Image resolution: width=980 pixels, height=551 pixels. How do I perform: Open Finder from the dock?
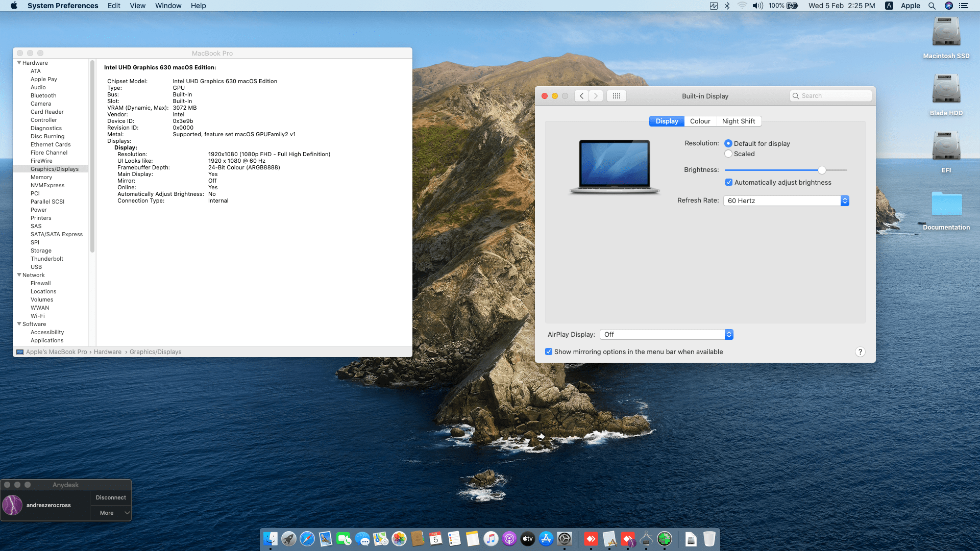[x=271, y=539]
